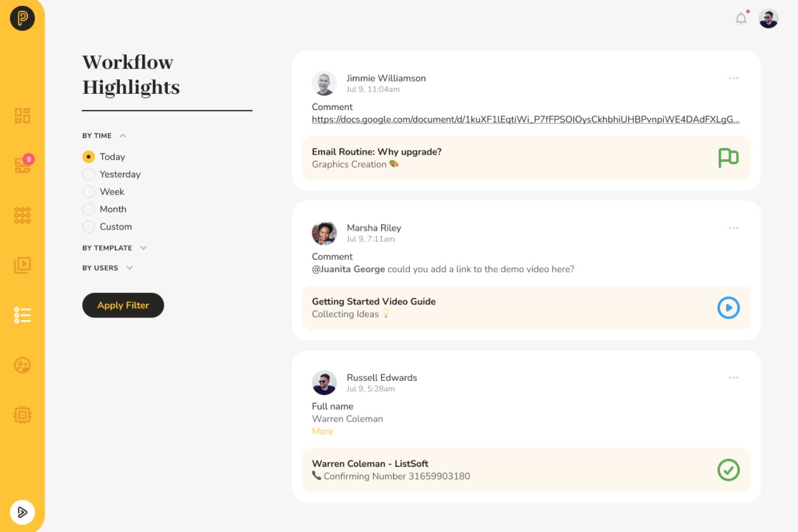Viewport: 798px width, 532px height.
Task: Click the green checkmark on Warren Coleman card
Action: (728, 470)
